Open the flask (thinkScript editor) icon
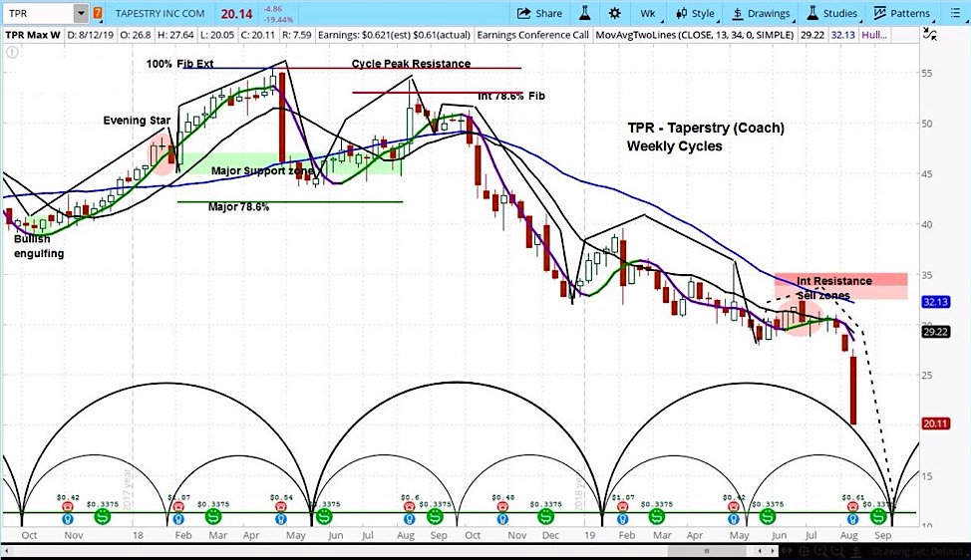The height and width of the screenshot is (560, 971). click(584, 13)
